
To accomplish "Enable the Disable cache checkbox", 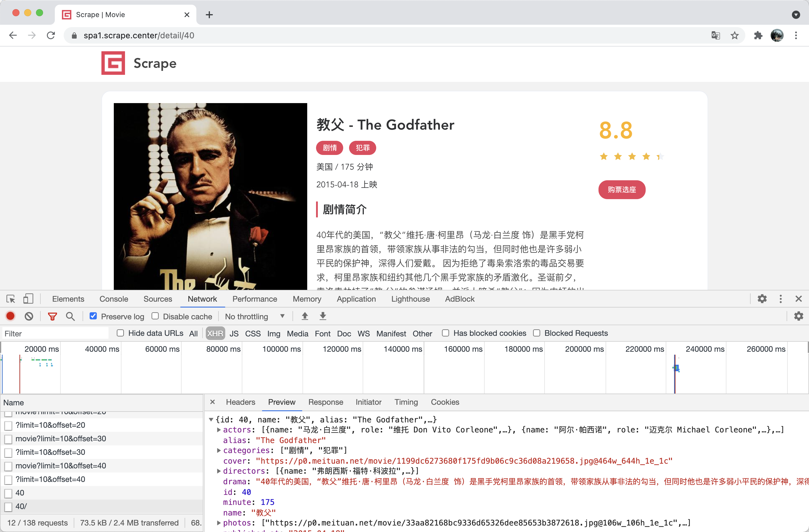I will (155, 316).
